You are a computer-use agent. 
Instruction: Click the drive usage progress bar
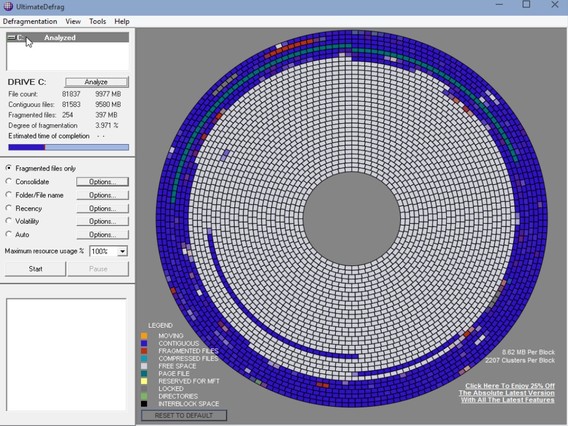click(x=68, y=147)
